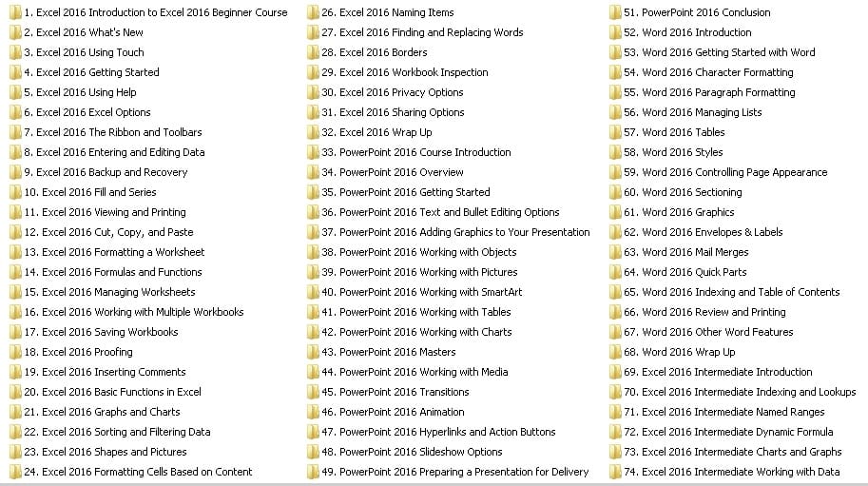The image size is (868, 486).
Task: Select '23. Excel 2016 Shapes and Pictures' text
Action: click(106, 452)
